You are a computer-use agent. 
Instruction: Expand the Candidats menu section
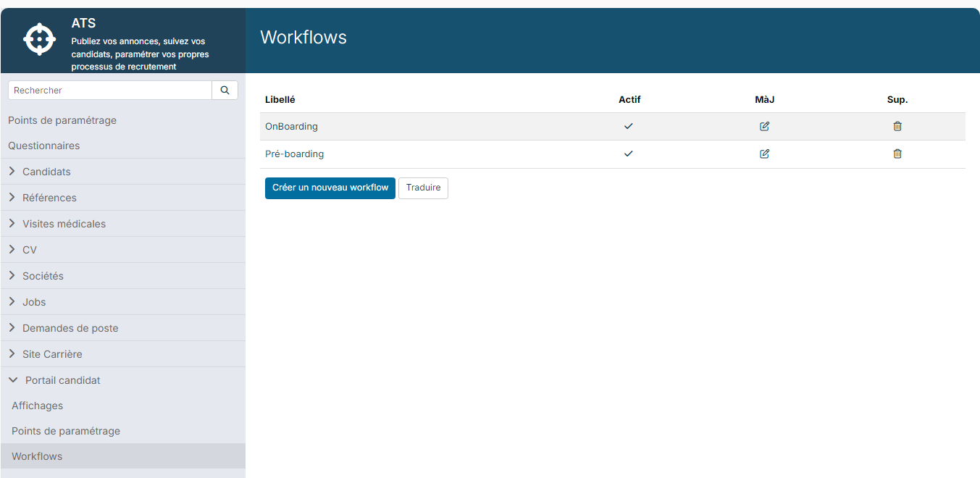click(x=122, y=172)
